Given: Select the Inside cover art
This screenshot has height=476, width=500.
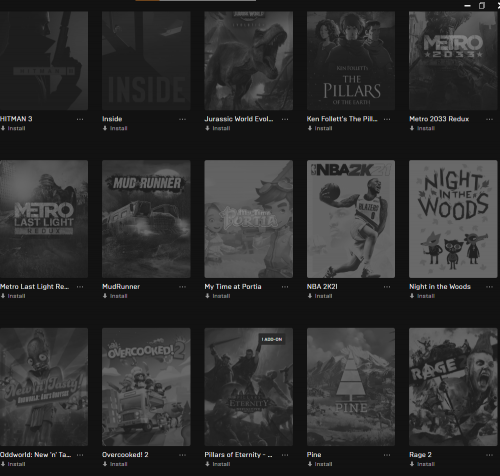Looking at the screenshot, I should tap(146, 61).
